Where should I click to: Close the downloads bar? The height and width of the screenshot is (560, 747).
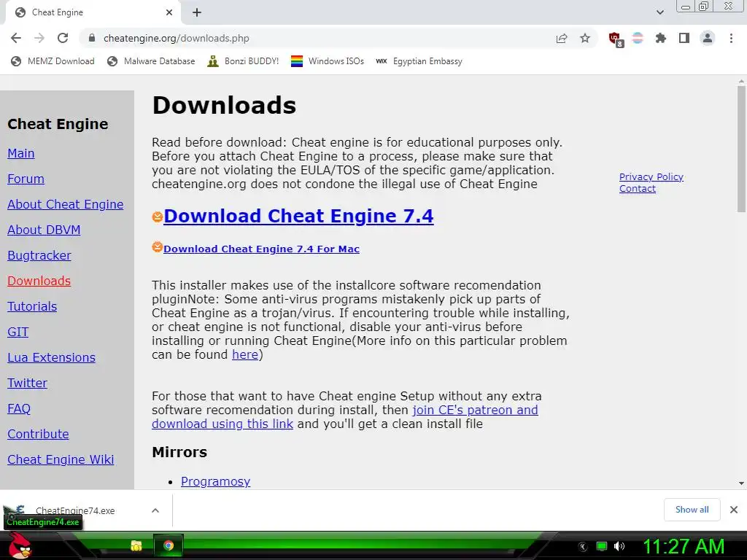pos(734,510)
